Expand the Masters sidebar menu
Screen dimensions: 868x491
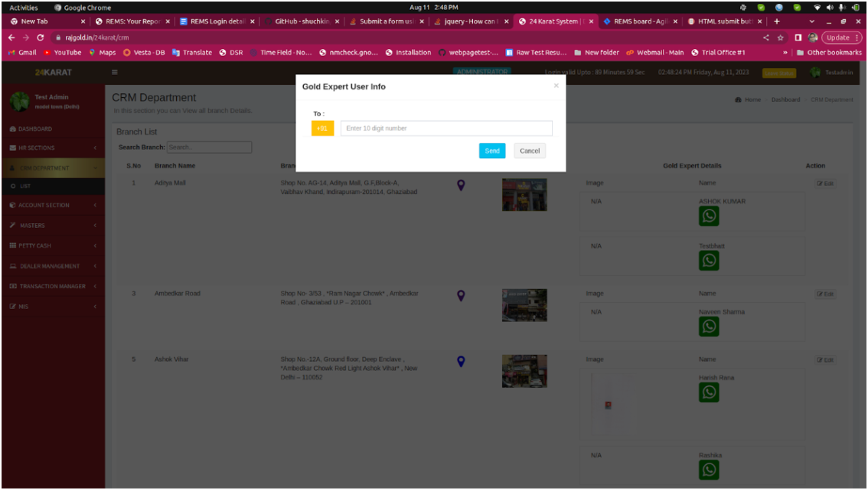[52, 226]
